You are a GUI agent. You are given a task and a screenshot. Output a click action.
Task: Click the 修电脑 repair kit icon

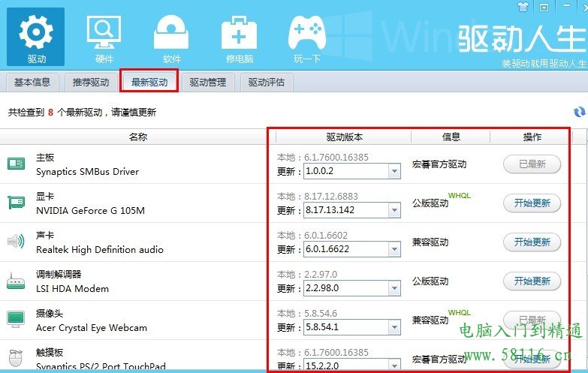239,35
